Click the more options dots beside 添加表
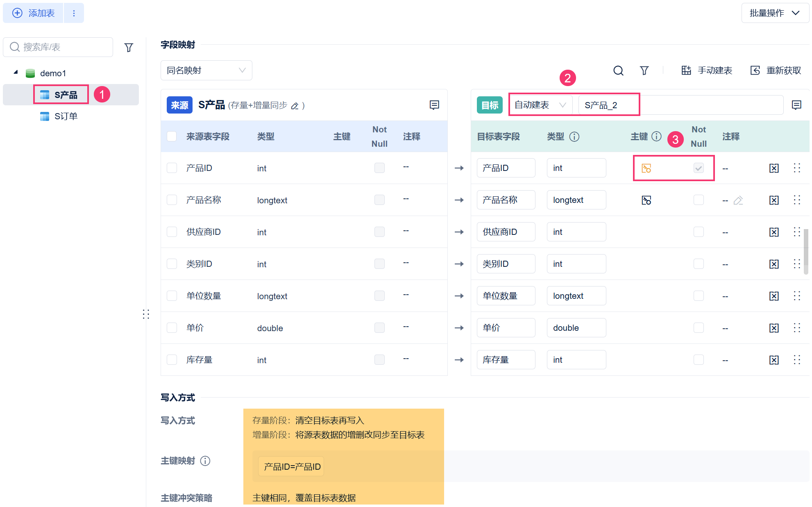 pos(74,13)
